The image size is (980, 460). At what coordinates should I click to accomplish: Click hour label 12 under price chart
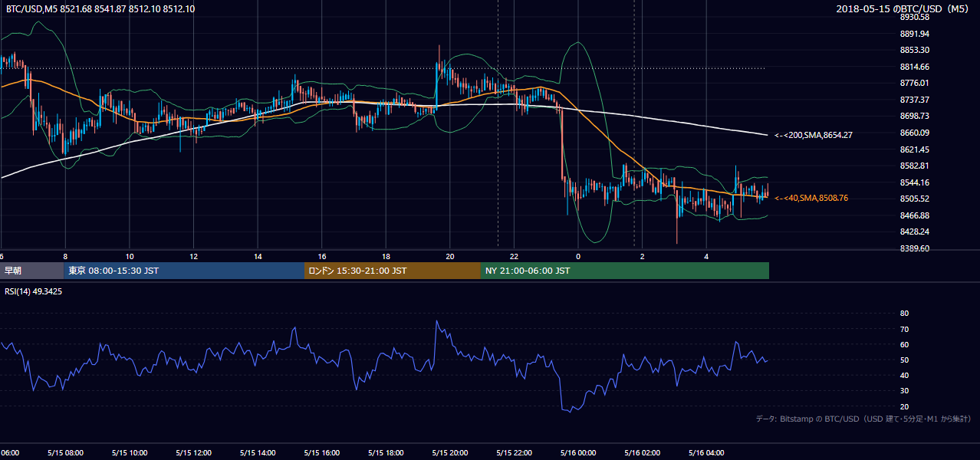pos(193,256)
